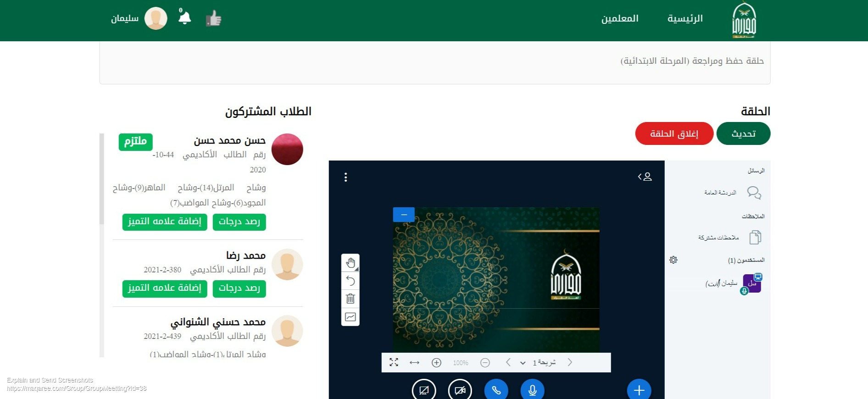Viewport: 868px width, 399px height.
Task: Undo the last whiteboard annotation
Action: point(351,281)
